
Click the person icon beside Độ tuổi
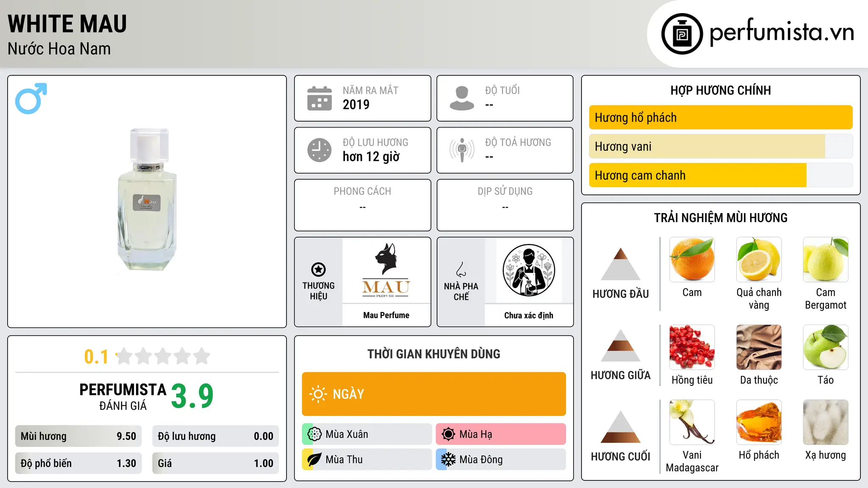pos(462,98)
